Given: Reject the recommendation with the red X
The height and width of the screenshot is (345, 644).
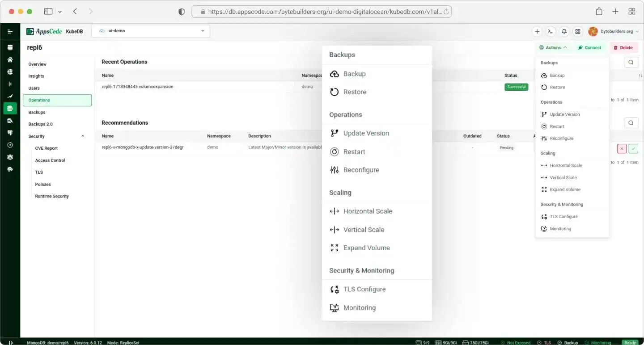Looking at the screenshot, I should [622, 148].
